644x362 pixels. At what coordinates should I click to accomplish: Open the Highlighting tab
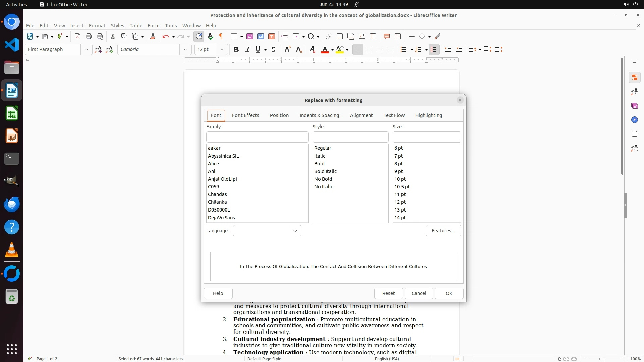pyautogui.click(x=428, y=115)
